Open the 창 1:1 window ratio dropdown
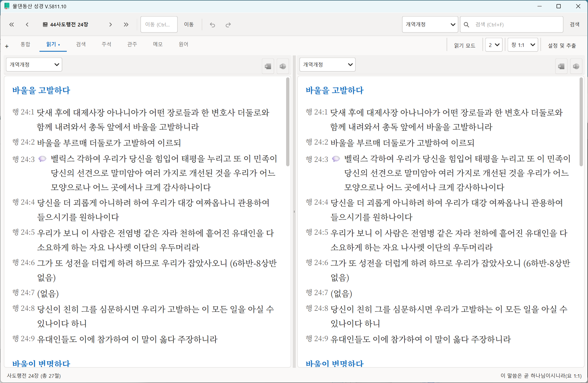 coord(523,45)
